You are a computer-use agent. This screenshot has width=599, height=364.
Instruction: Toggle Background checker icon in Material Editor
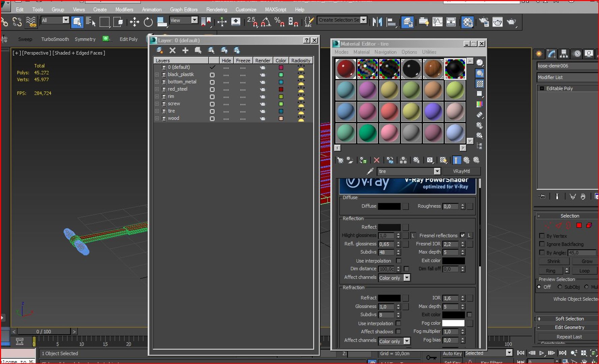(480, 84)
